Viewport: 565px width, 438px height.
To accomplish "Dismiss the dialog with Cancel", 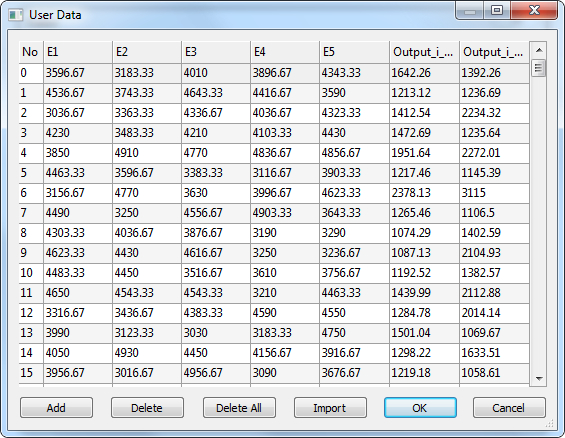I will [x=509, y=408].
